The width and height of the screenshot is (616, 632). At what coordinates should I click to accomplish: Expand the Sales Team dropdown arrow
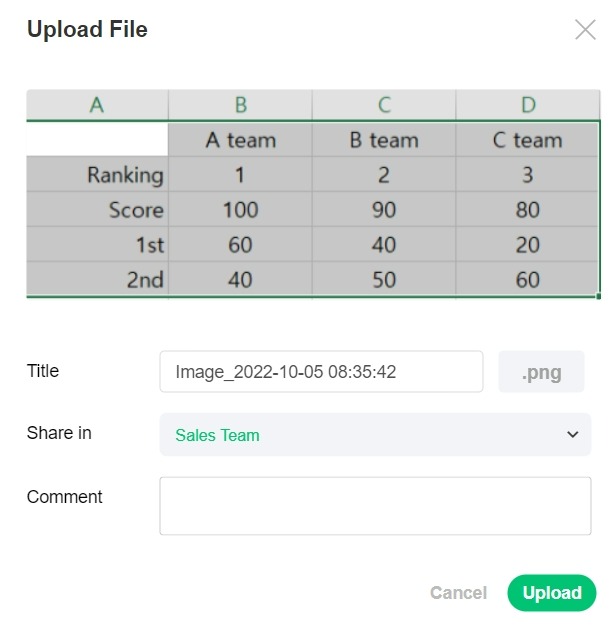[573, 435]
